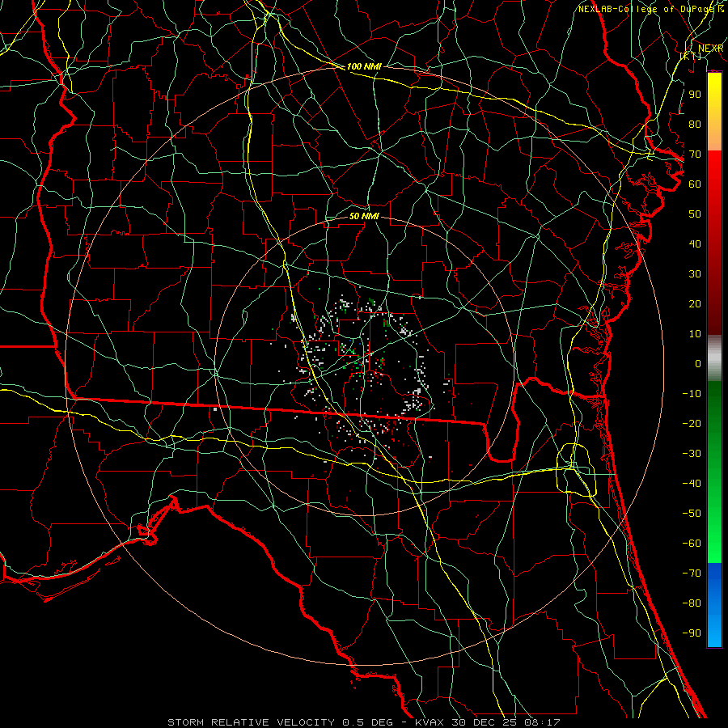This screenshot has width=728, height=728.
Task: Click the blue segment of the velocity color bar
Action: tap(714, 604)
